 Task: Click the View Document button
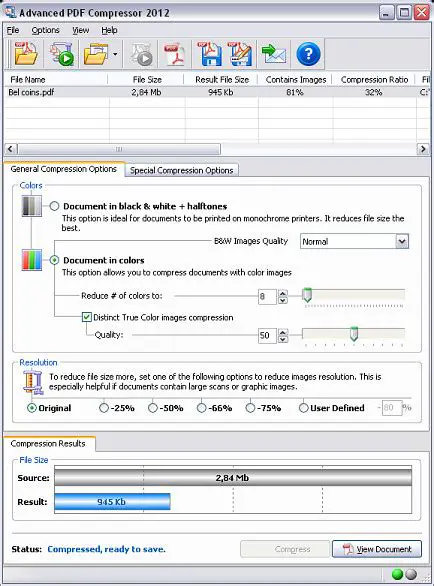click(377, 549)
